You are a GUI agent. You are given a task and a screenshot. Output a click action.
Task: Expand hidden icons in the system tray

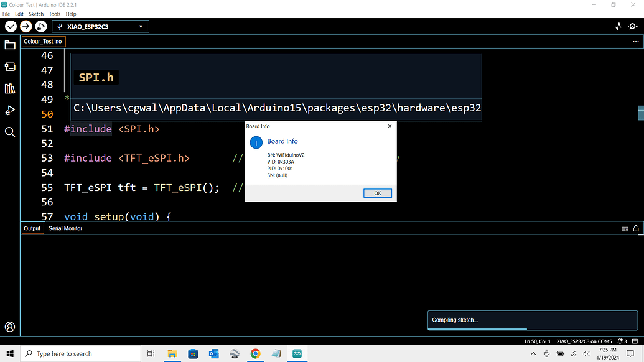[x=533, y=353]
